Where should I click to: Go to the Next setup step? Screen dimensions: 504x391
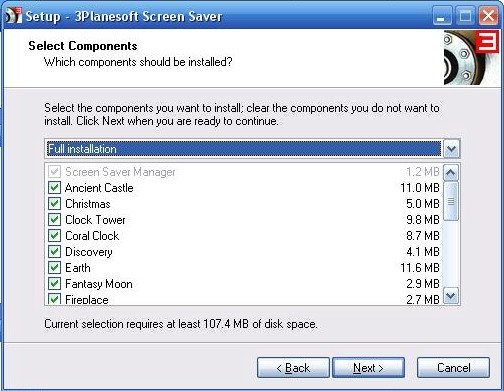point(368,368)
